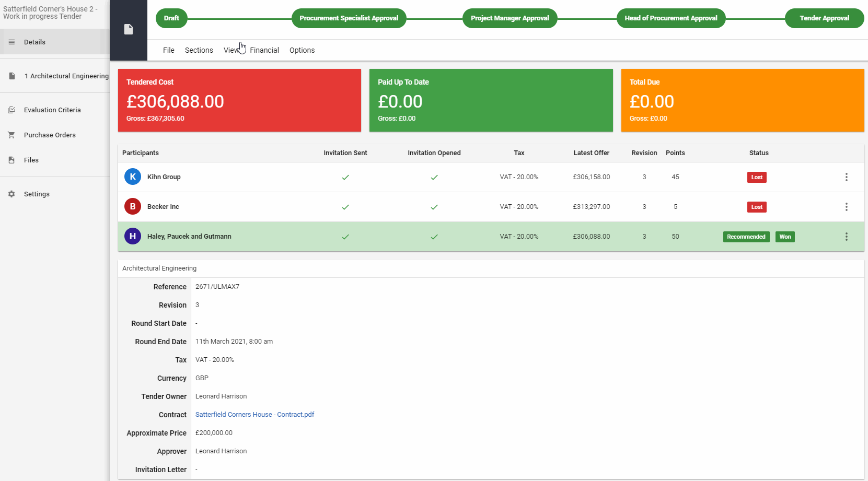Viewport: 868px width, 481px height.
Task: Open the Becker Inc row options menu
Action: click(846, 207)
